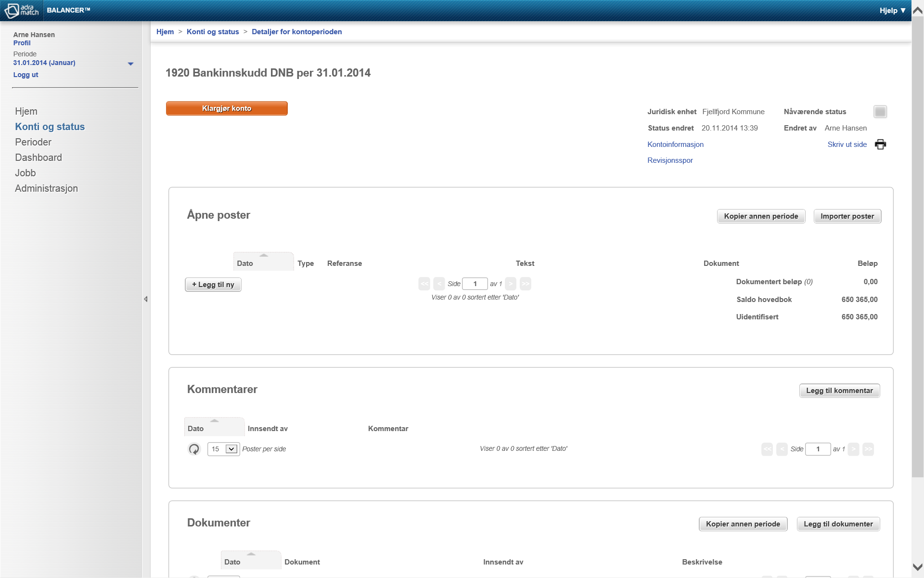Click the Beskrivelse column header

click(702, 562)
